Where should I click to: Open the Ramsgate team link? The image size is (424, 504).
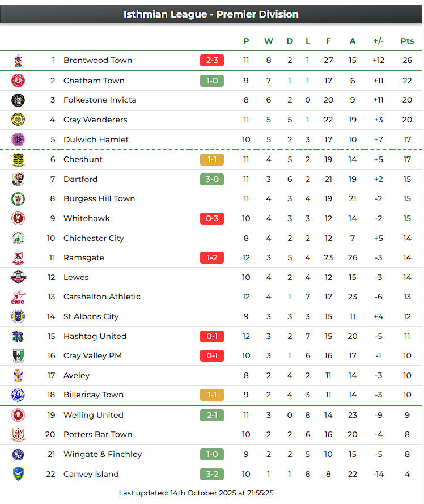coord(84,257)
